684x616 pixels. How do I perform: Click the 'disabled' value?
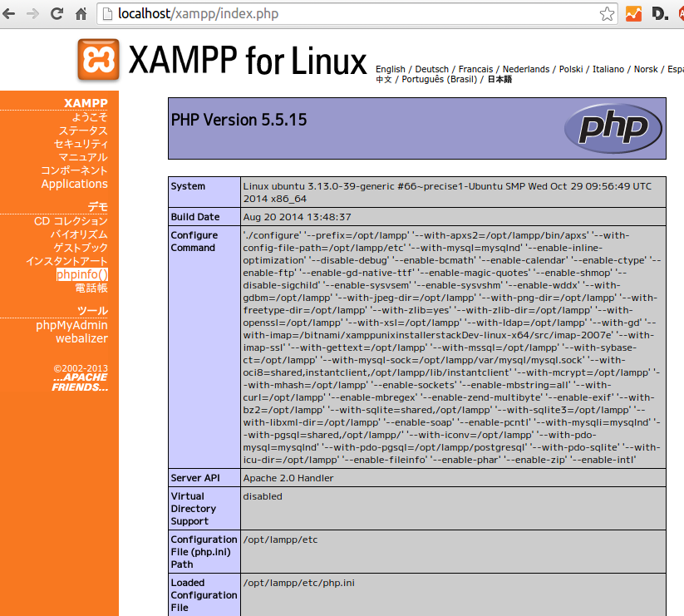tap(263, 496)
